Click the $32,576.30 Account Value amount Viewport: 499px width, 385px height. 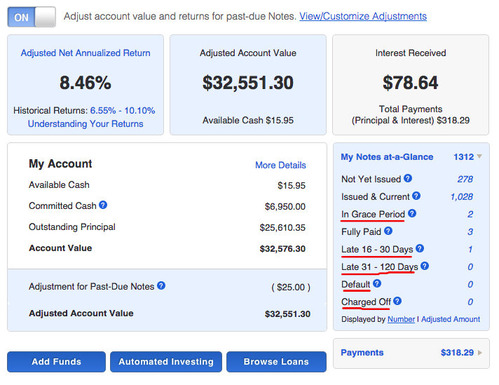click(283, 249)
